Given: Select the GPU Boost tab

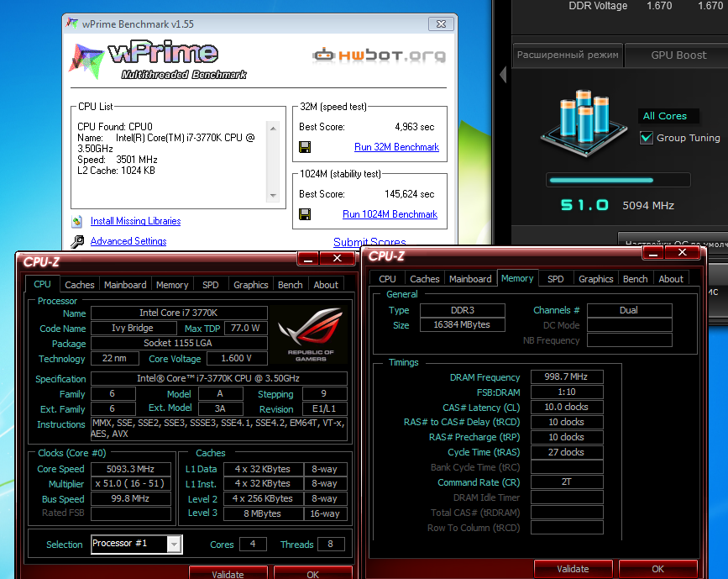Looking at the screenshot, I should [678, 55].
